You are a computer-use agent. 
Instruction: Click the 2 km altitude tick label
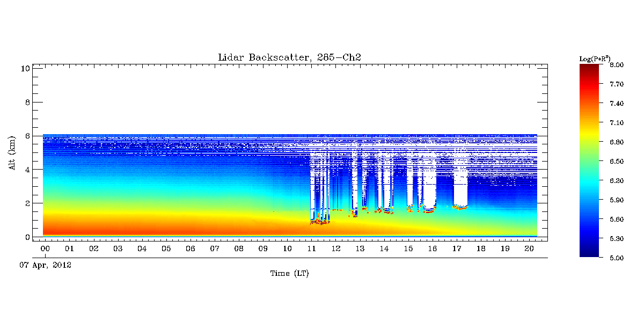27,203
